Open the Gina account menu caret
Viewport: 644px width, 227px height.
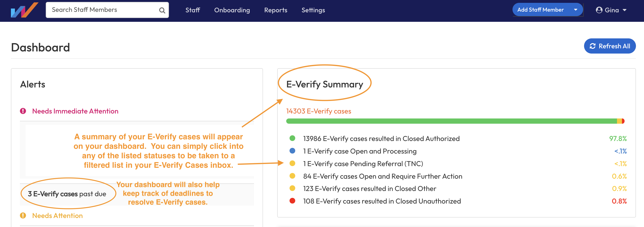pos(625,10)
